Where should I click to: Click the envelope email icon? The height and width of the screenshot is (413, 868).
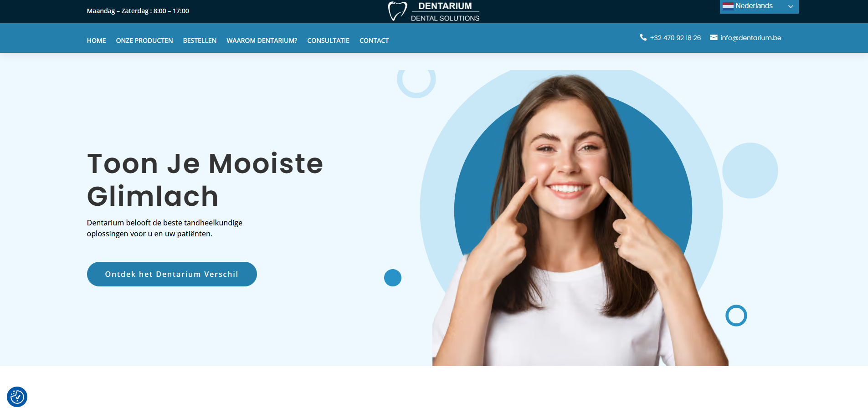714,37
